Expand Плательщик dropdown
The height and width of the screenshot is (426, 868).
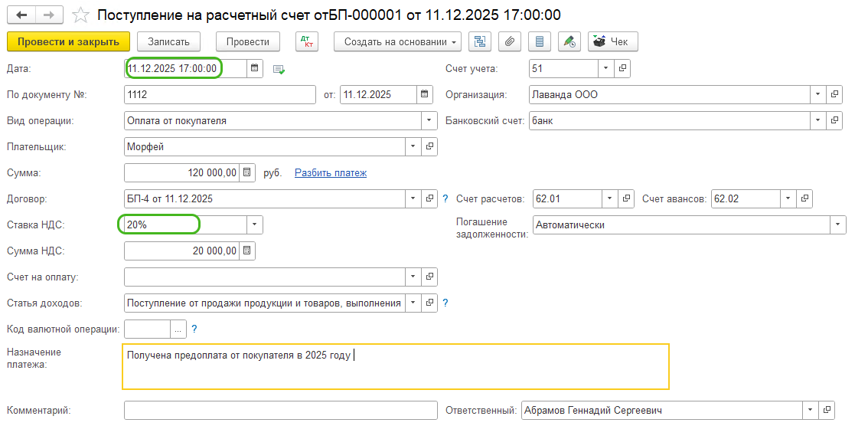(x=413, y=146)
